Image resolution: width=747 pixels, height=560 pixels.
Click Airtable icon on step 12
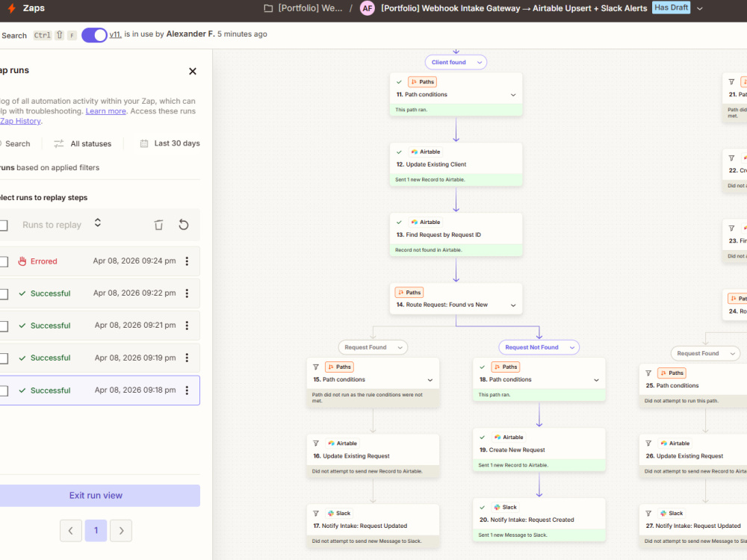(x=415, y=152)
